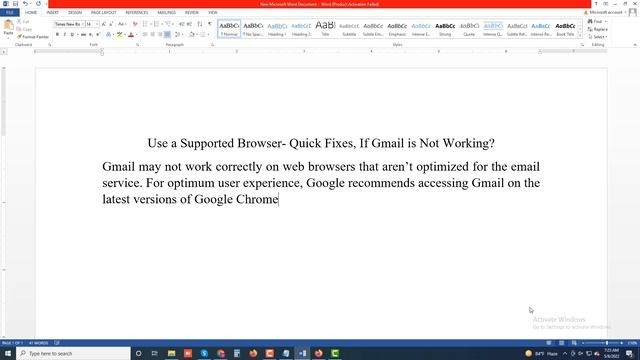This screenshot has width=640, height=360.
Task: Click the Format Painter brush
Action: tap(33, 37)
